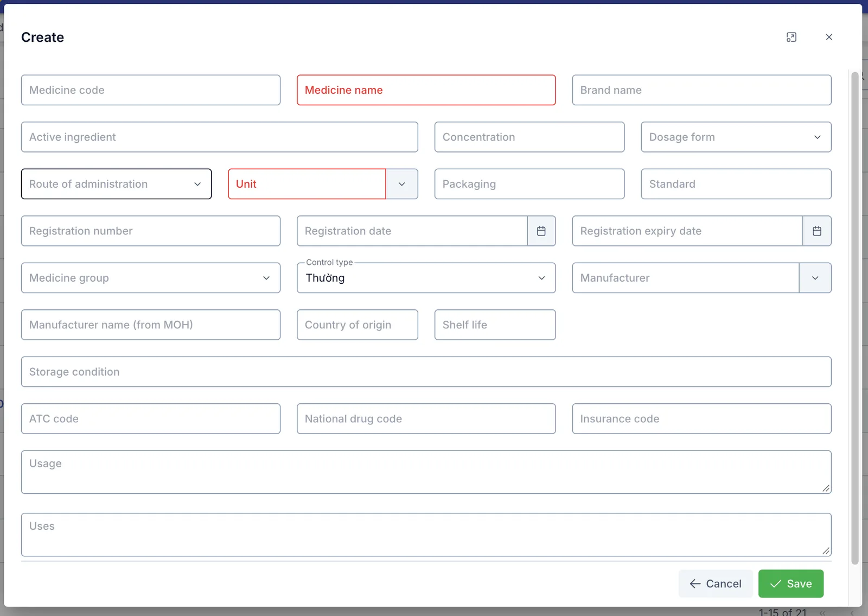
Task: Open the Medicine group dropdown
Action: pyautogui.click(x=151, y=278)
